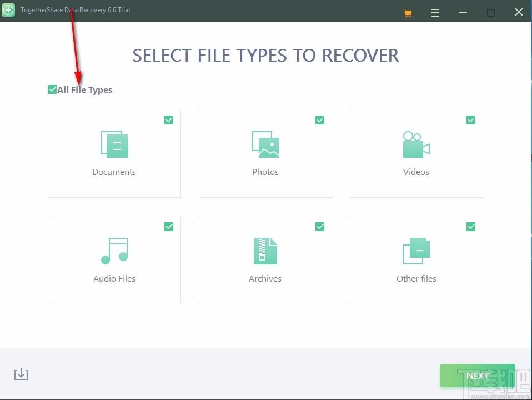
Task: Uncheck the All File Types checkbox
Action: tap(52, 89)
